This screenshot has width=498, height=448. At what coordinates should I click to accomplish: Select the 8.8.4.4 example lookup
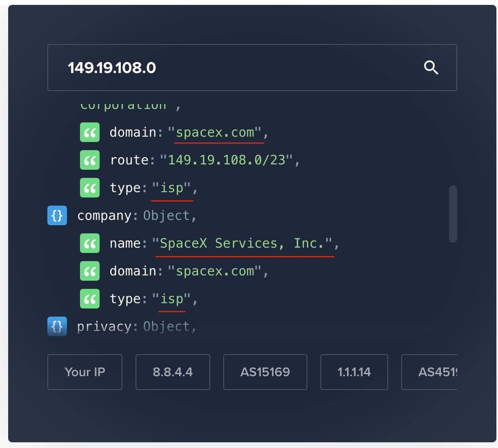[173, 372]
